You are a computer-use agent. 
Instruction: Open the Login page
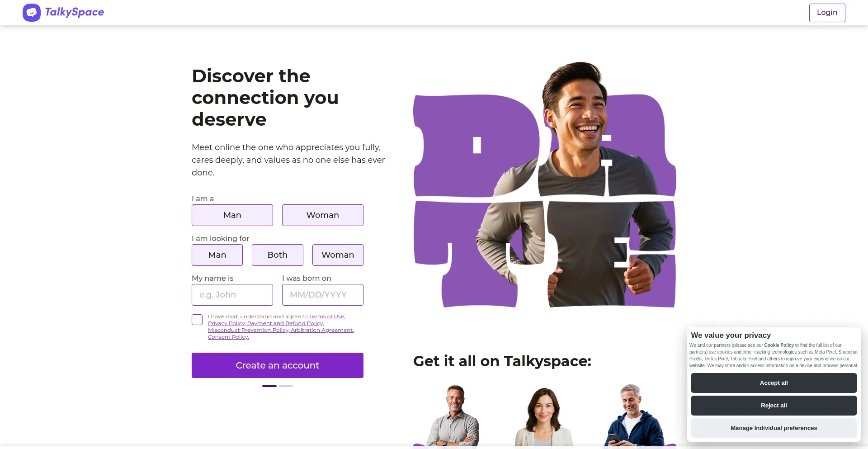coord(827,13)
